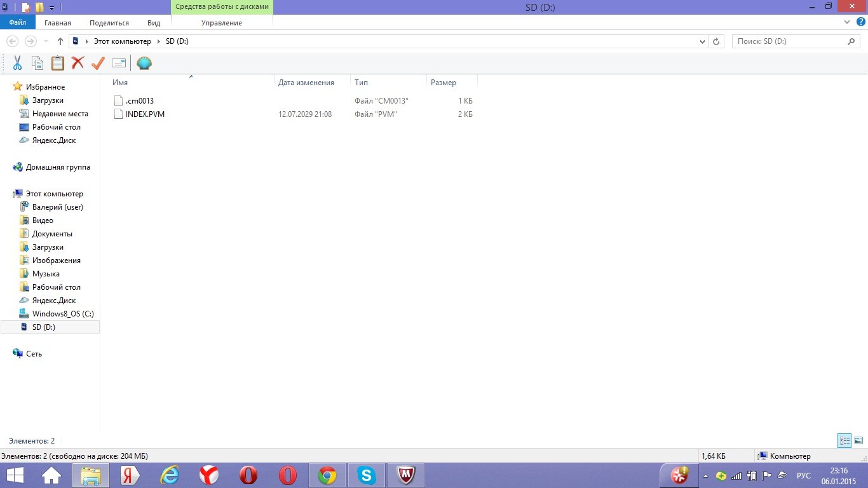868x488 pixels.
Task: Open Help with the question mark icon
Action: point(861,22)
